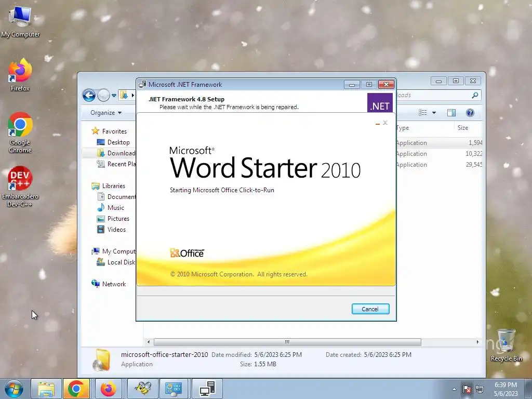Select the .NET setup taskbar item
Viewport: 532px width, 399px height.
click(x=207, y=389)
